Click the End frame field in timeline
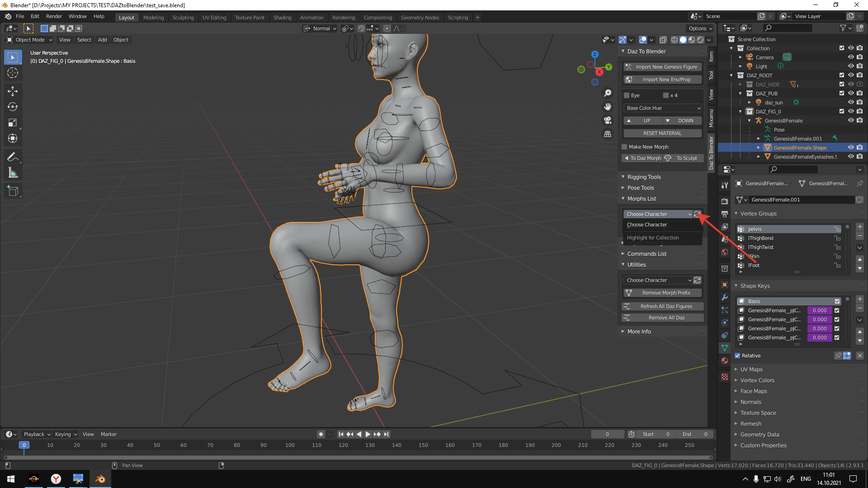This screenshot has height=488, width=868. 695,434
